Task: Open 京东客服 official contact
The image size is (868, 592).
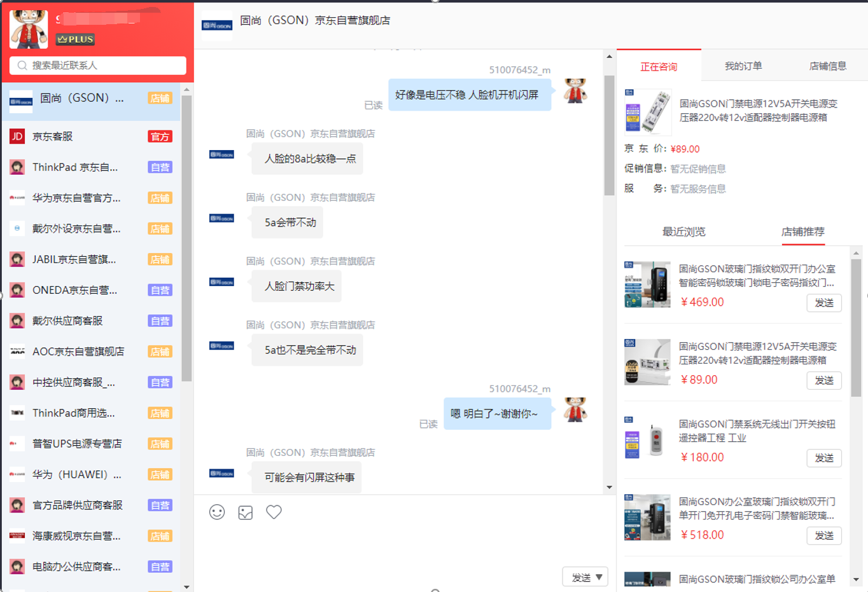Action: pyautogui.click(x=91, y=137)
